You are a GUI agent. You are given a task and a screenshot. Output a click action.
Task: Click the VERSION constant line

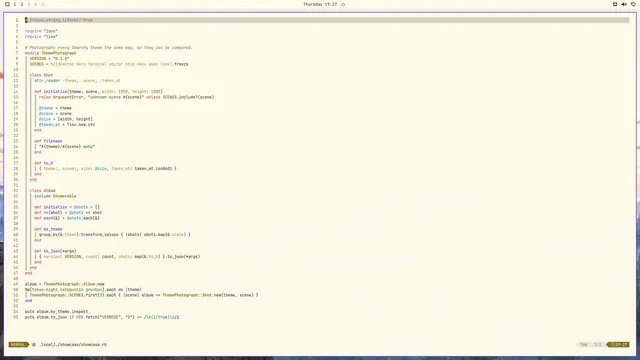tap(49, 58)
